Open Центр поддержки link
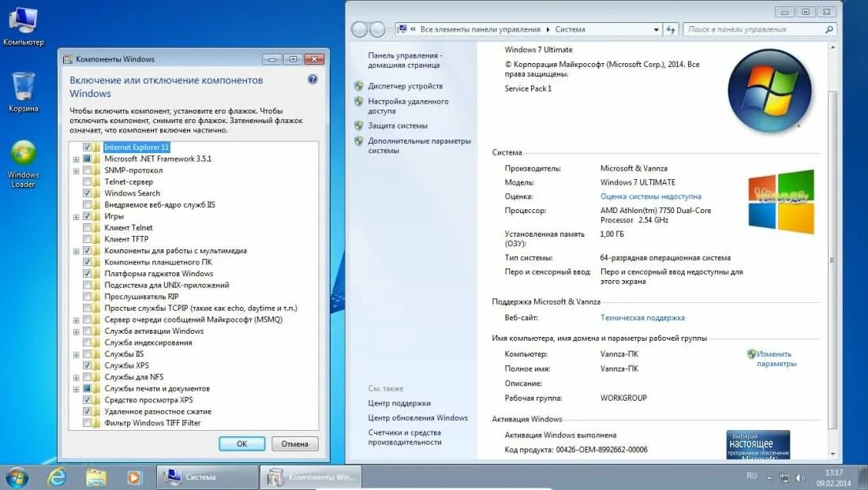 399,403
